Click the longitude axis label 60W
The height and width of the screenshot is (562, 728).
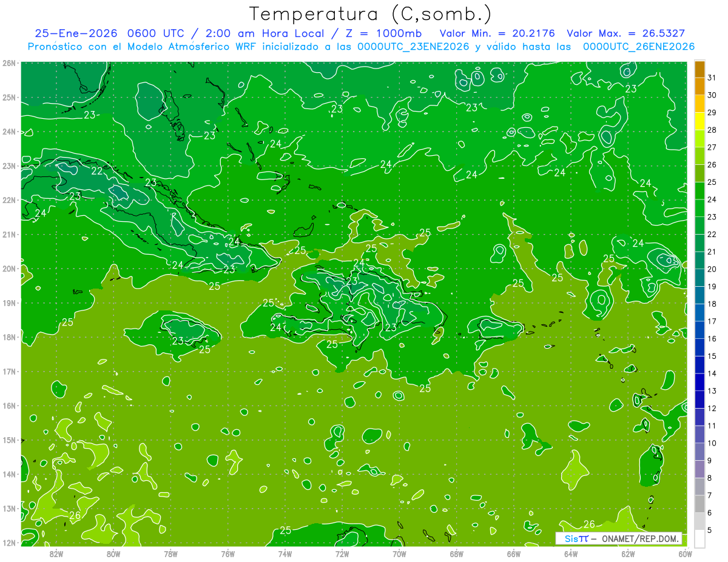685,554
